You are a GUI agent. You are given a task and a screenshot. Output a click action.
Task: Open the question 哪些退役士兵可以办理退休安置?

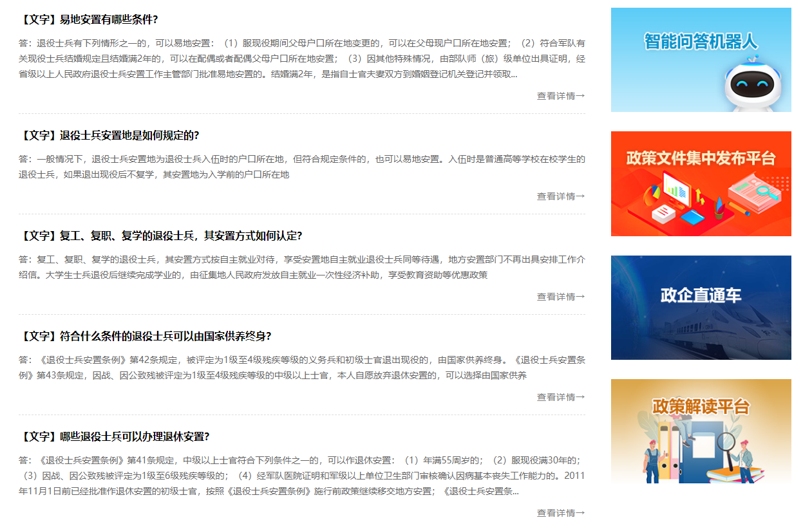point(115,436)
